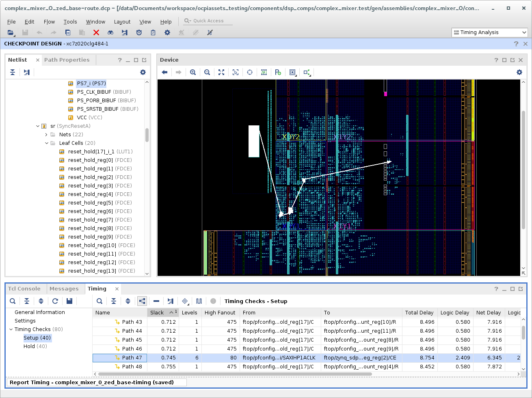This screenshot has width=532, height=398.
Task: Click Device previous position back arrow
Action: (164, 72)
